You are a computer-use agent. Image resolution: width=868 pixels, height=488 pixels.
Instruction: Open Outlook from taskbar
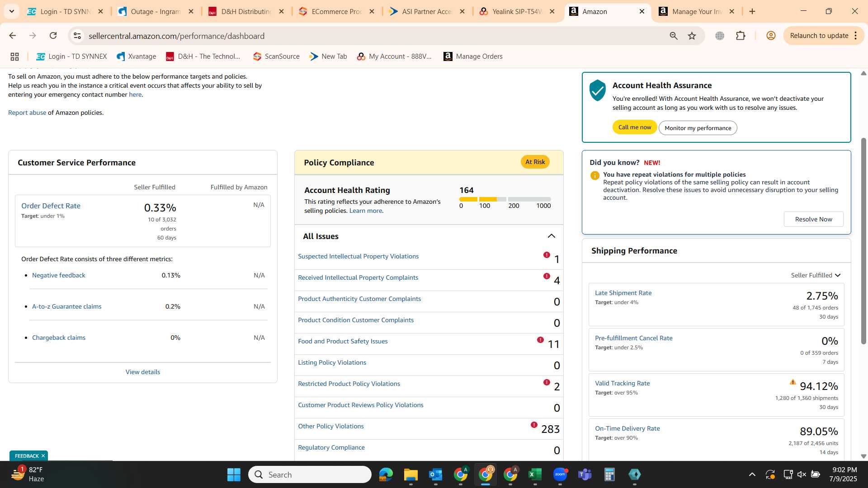pyautogui.click(x=435, y=474)
